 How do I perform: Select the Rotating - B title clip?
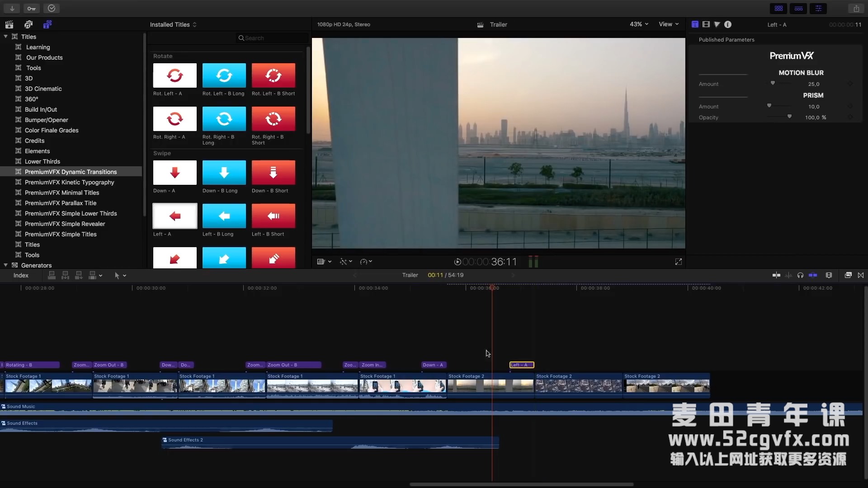[x=31, y=365]
